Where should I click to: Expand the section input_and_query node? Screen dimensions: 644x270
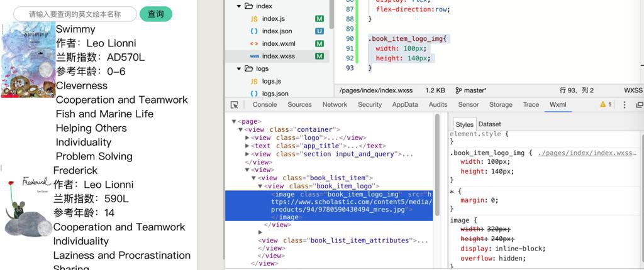[x=247, y=154]
